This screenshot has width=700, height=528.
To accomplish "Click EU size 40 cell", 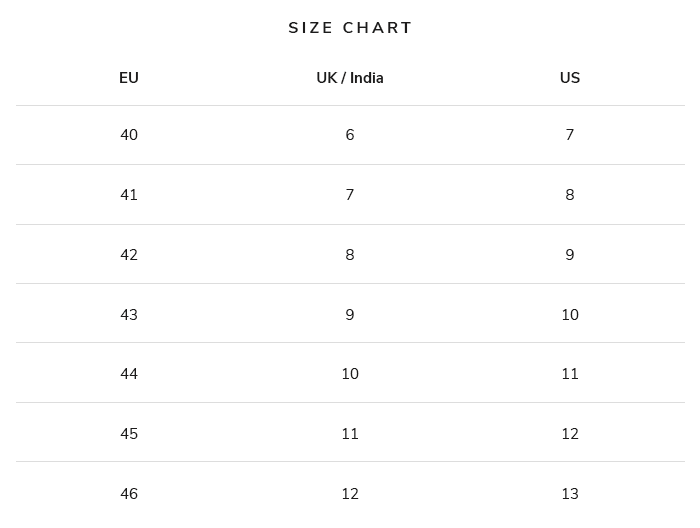I will [x=129, y=135].
